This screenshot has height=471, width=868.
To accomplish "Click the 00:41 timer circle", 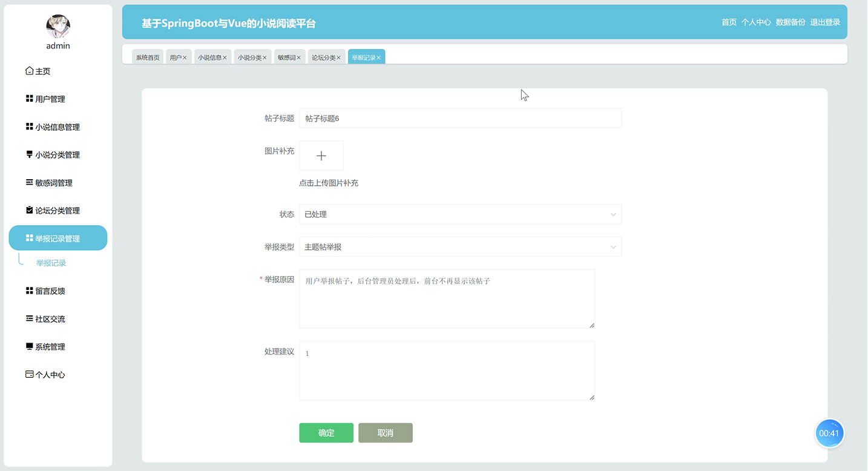I will coord(829,433).
